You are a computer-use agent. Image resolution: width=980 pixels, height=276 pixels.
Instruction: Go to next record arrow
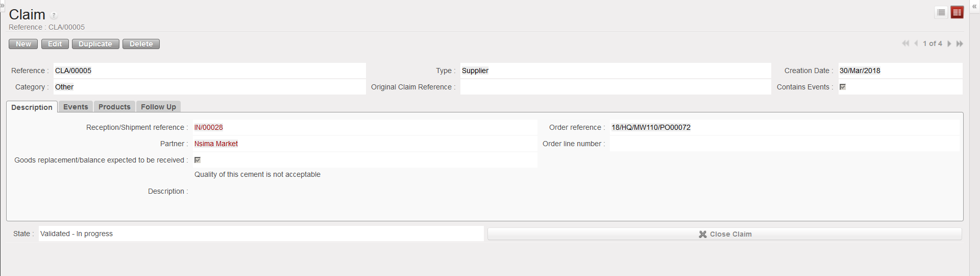[949, 43]
